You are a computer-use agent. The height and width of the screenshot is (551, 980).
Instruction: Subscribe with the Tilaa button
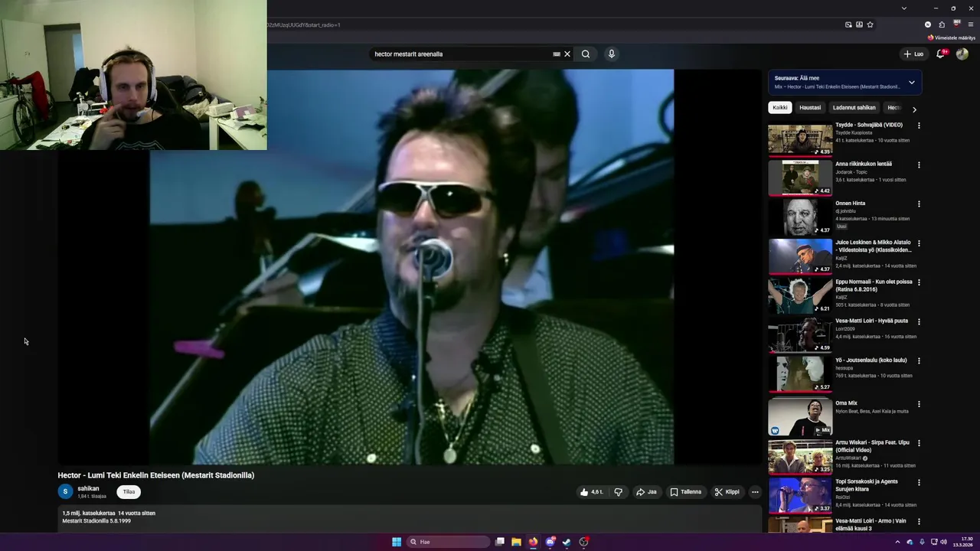coord(129,492)
